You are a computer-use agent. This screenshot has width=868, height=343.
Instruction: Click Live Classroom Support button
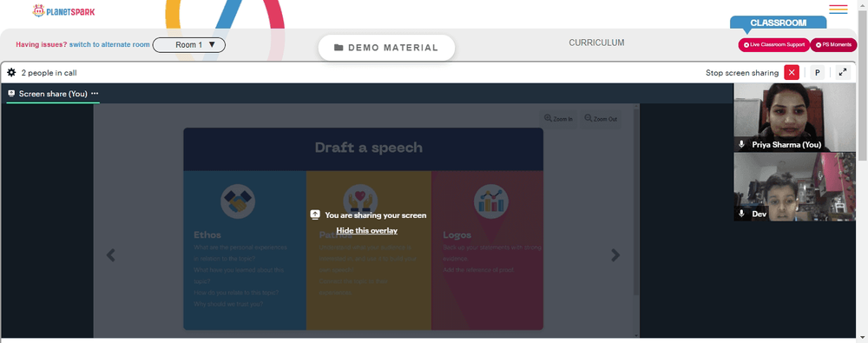coord(774,45)
